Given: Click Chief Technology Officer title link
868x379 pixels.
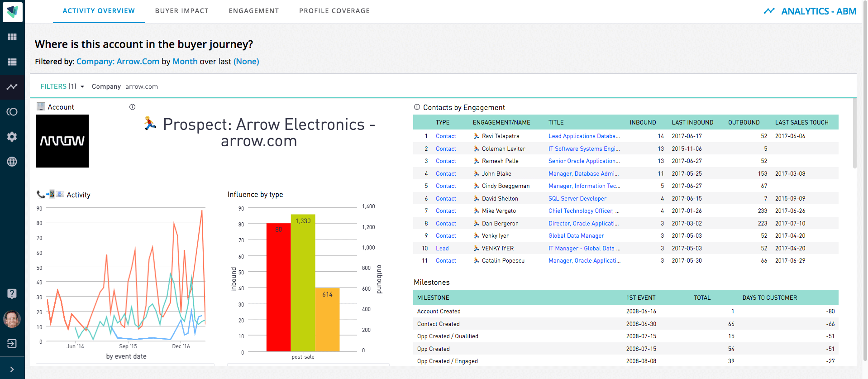Looking at the screenshot, I should [584, 211].
